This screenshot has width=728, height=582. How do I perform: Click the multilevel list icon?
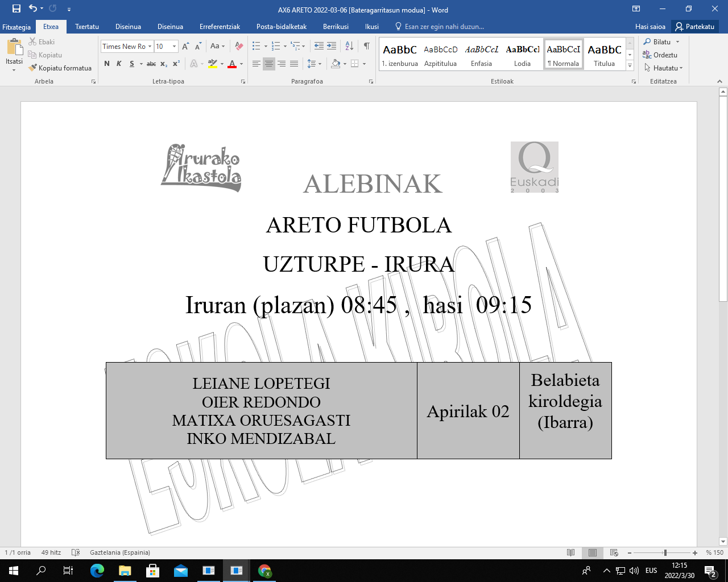click(x=295, y=46)
